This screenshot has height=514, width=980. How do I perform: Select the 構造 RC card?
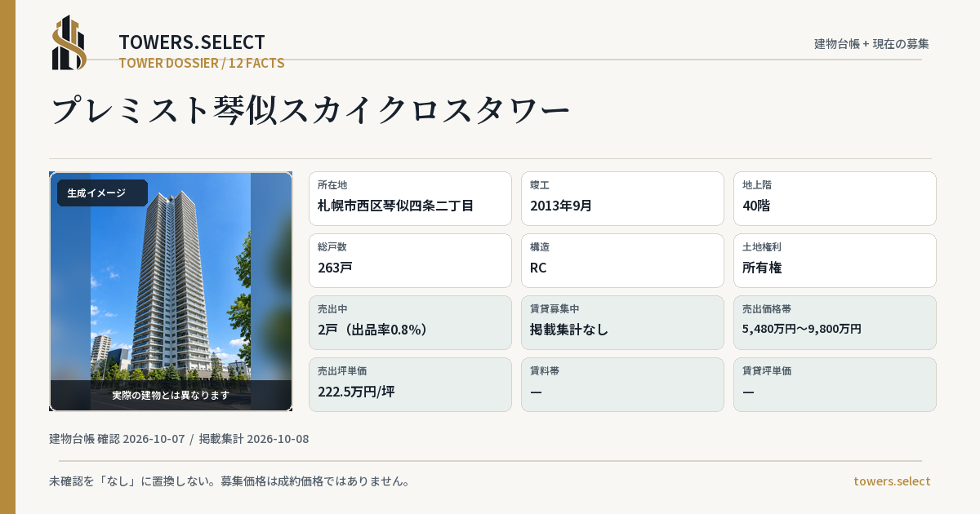tap(622, 260)
